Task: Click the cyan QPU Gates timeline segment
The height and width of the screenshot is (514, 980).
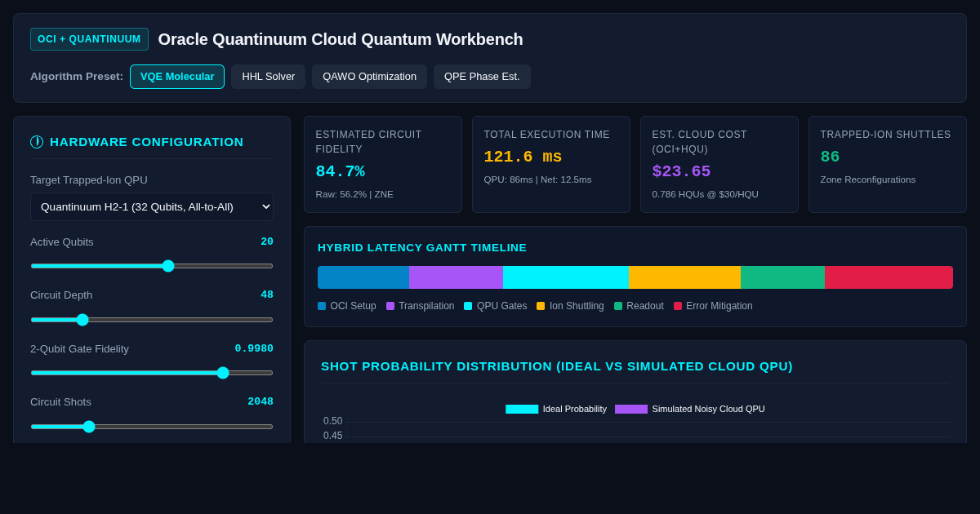Action: [x=566, y=277]
